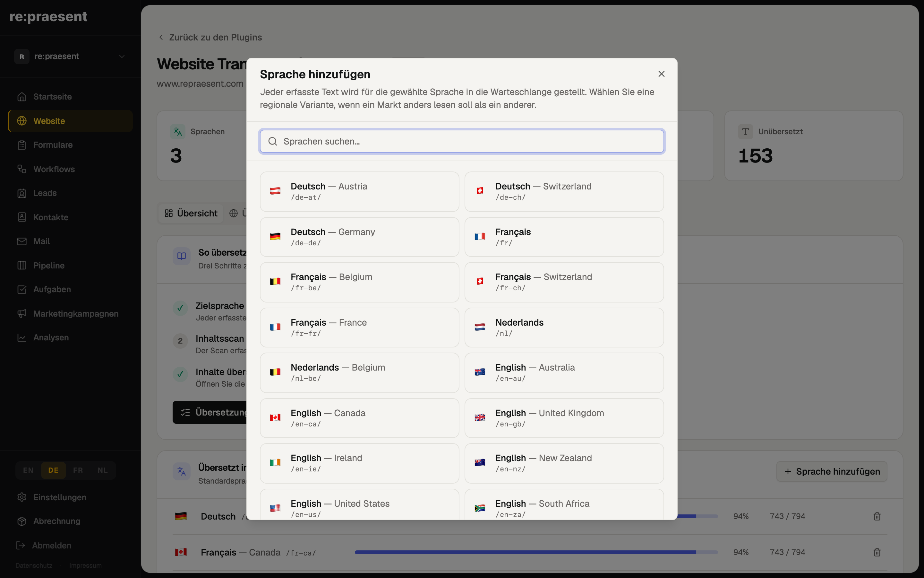Switch interface language to DE
Screen dimensions: 924x578
[x=54, y=470]
